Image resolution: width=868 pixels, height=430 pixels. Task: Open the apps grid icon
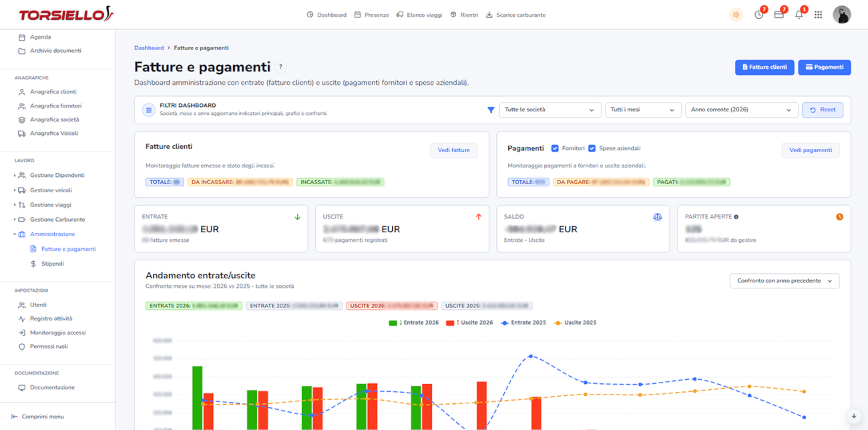pyautogui.click(x=818, y=15)
